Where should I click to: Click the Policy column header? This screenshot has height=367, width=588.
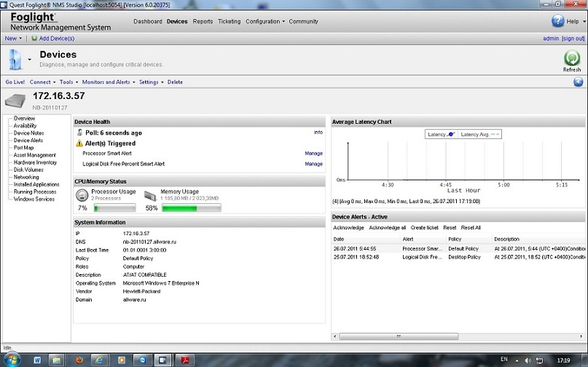pyautogui.click(x=468, y=239)
